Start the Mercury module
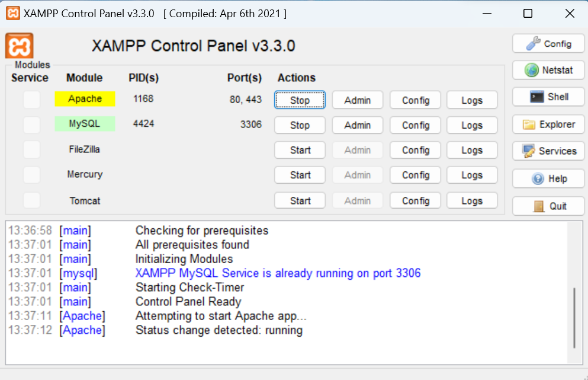588x380 pixels. [300, 175]
